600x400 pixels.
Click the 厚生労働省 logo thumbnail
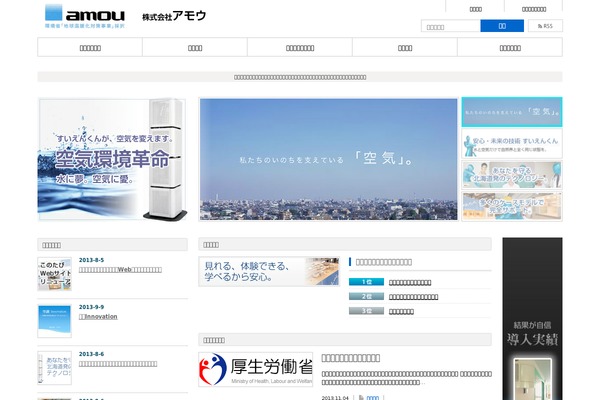[x=256, y=369]
